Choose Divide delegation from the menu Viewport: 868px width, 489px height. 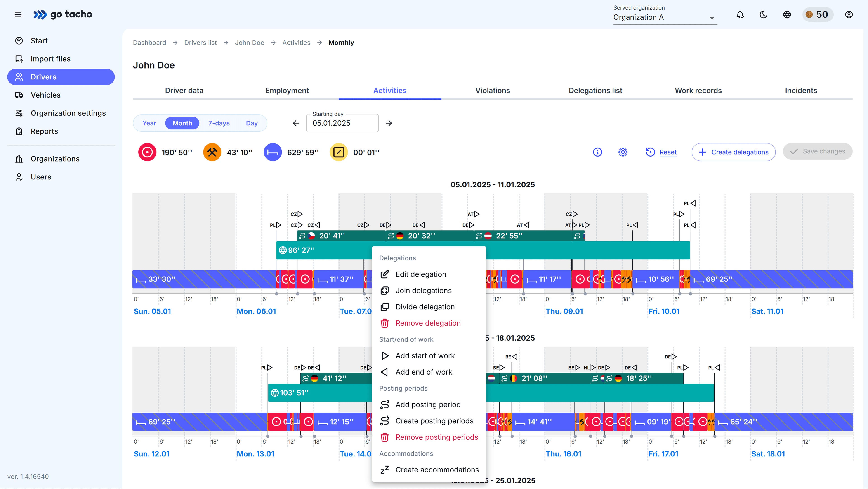click(x=425, y=307)
